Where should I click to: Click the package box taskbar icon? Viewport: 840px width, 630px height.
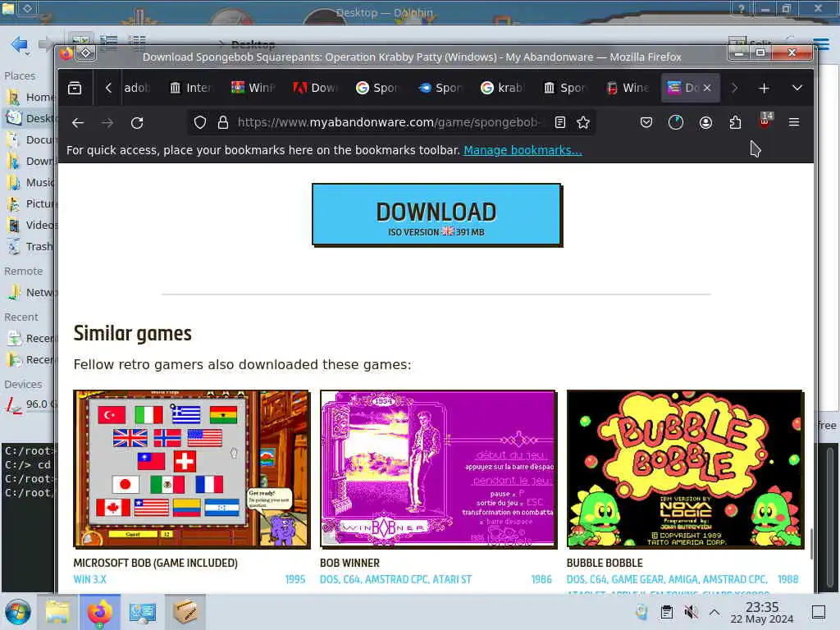coord(185,612)
